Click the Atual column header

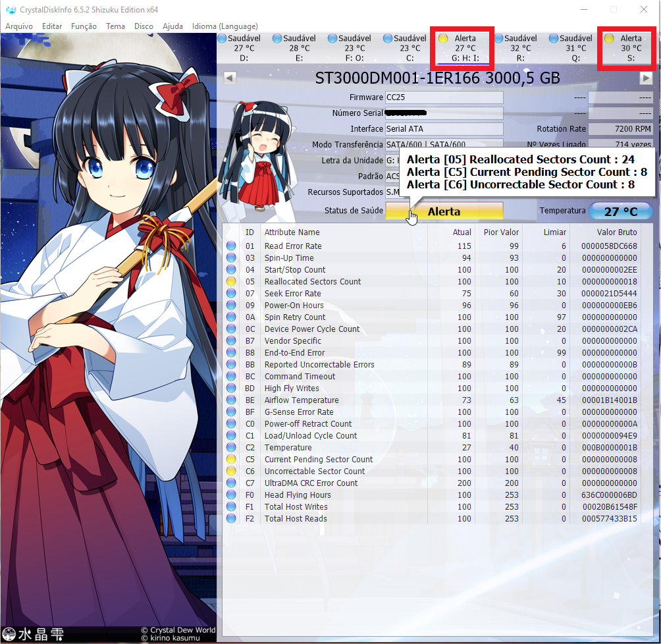[462, 232]
